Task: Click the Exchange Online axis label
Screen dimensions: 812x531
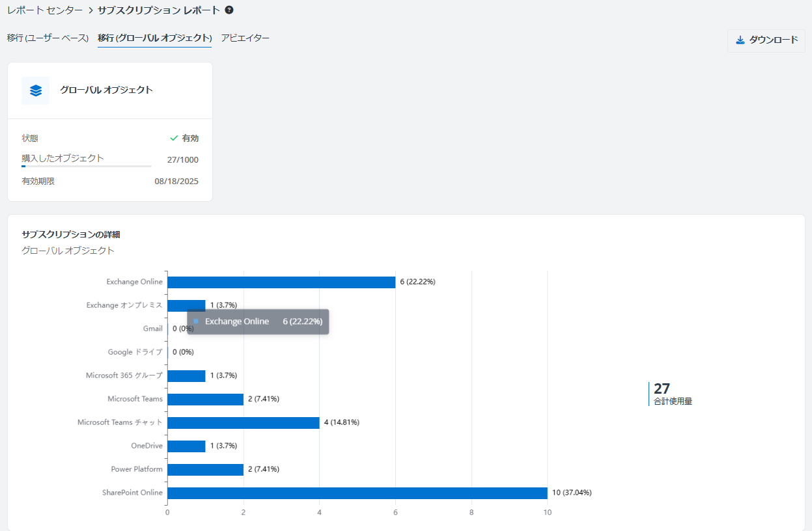Action: [x=135, y=282]
